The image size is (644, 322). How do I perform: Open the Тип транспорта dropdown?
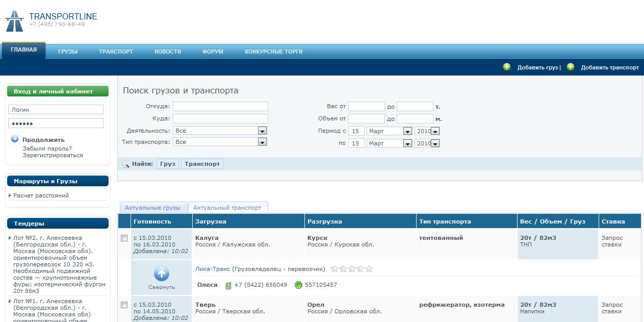pyautogui.click(x=262, y=141)
